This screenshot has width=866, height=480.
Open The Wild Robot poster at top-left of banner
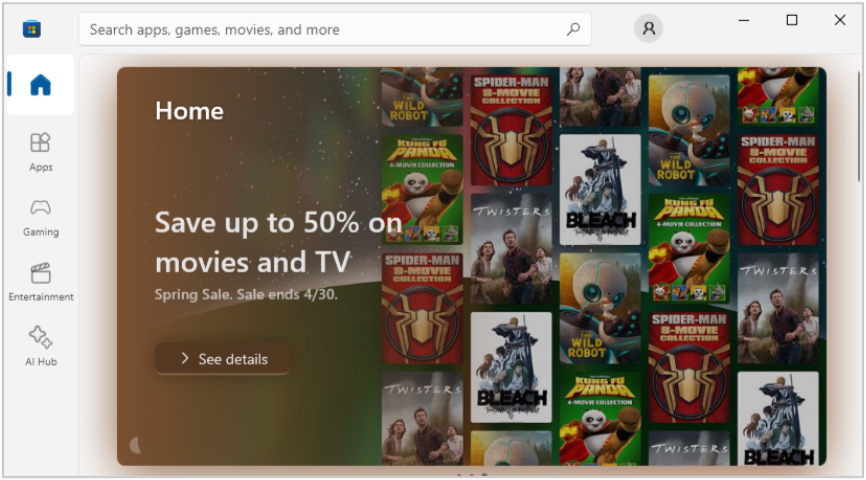(421, 96)
